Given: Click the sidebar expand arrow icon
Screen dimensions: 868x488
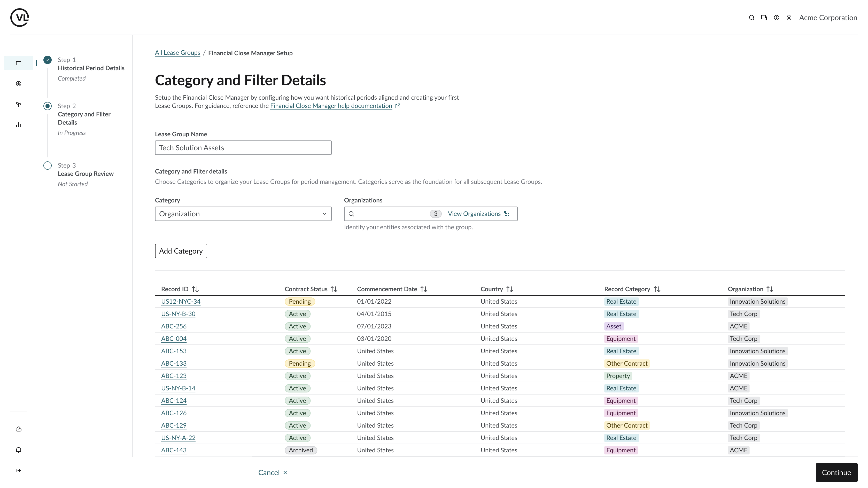Looking at the screenshot, I should [19, 470].
